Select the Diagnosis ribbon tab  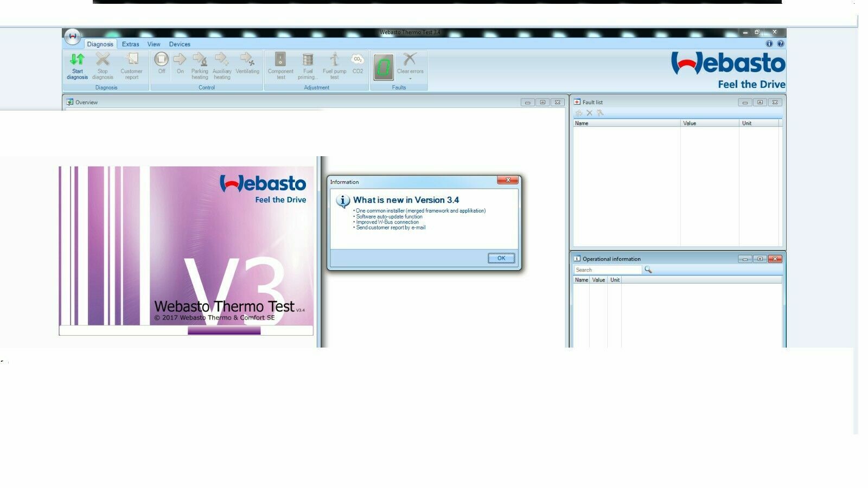tap(100, 44)
